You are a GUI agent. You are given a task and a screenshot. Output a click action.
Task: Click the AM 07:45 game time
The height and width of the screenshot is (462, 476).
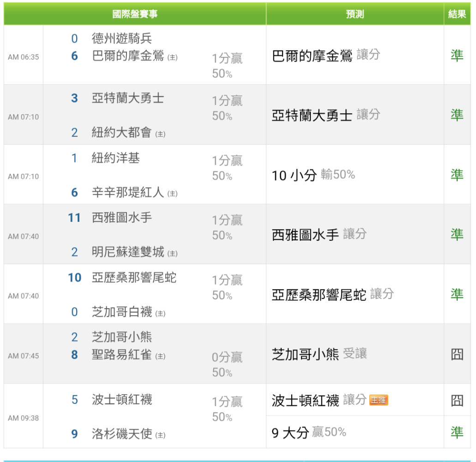[24, 356]
